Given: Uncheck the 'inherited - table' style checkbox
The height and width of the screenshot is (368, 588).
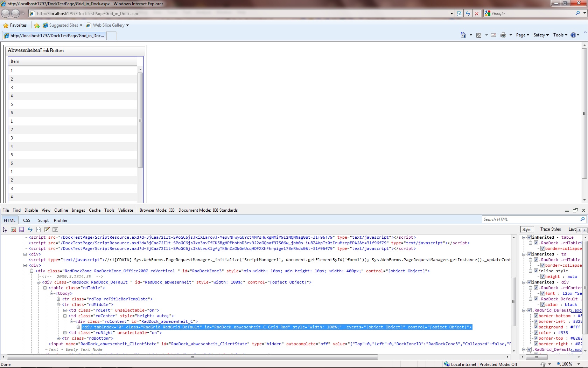Looking at the screenshot, I should click(530, 237).
